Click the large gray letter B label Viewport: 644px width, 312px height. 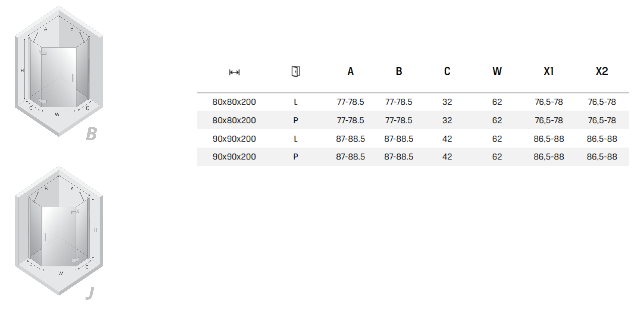[x=91, y=134]
